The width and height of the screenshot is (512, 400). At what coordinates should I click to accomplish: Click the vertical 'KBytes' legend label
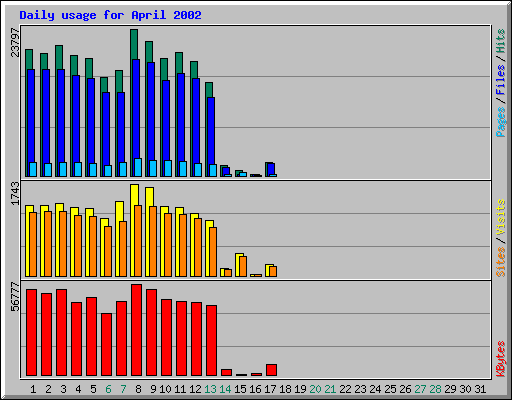(500, 359)
